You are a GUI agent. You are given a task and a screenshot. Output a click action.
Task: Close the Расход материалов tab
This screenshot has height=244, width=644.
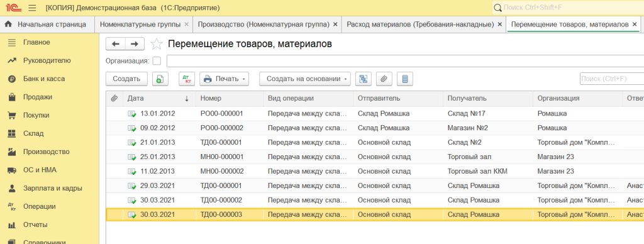click(500, 25)
